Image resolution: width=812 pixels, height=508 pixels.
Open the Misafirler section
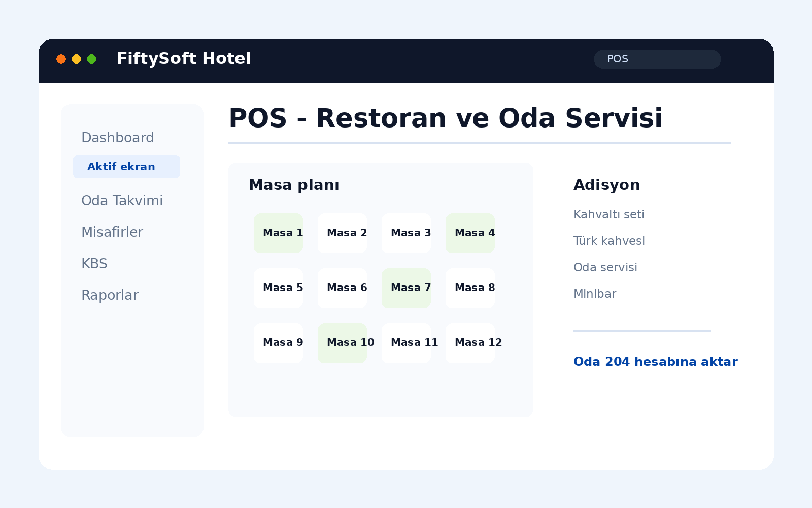pyautogui.click(x=112, y=232)
